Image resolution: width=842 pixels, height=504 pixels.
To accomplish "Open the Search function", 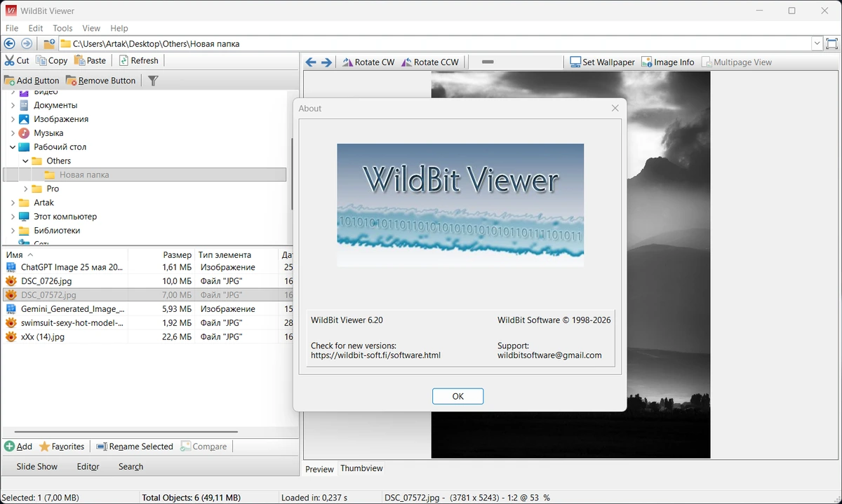I will (x=131, y=466).
